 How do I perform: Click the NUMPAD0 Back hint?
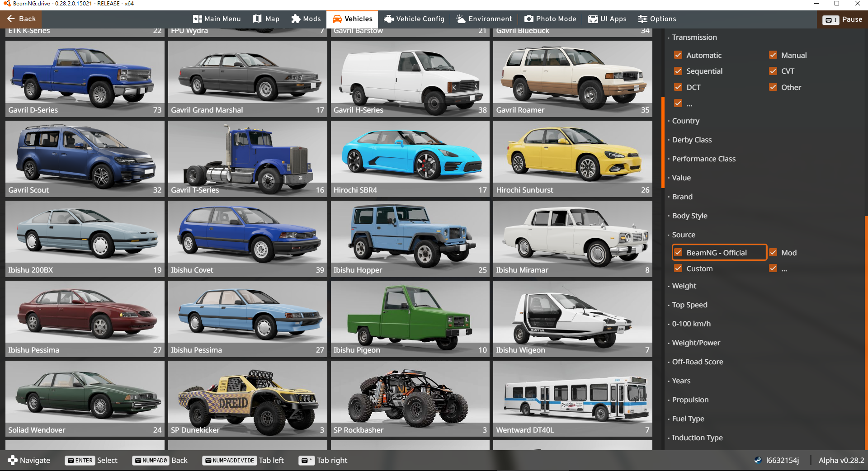click(160, 460)
